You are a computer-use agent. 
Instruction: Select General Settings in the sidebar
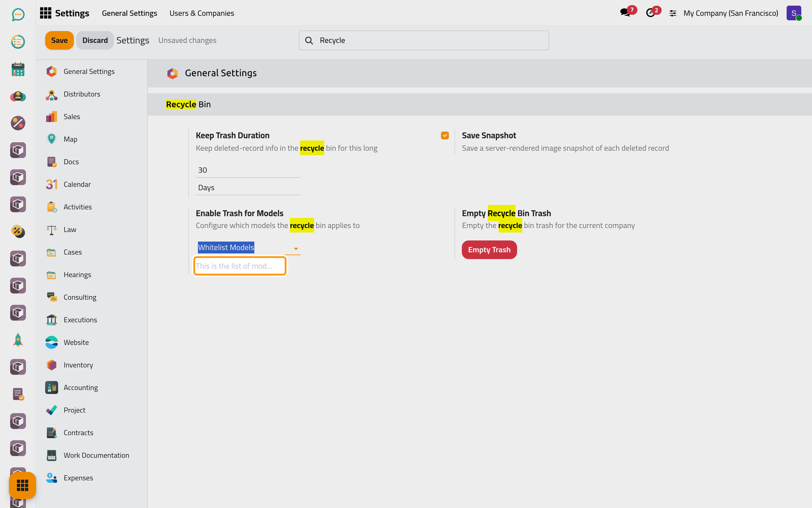pyautogui.click(x=91, y=72)
